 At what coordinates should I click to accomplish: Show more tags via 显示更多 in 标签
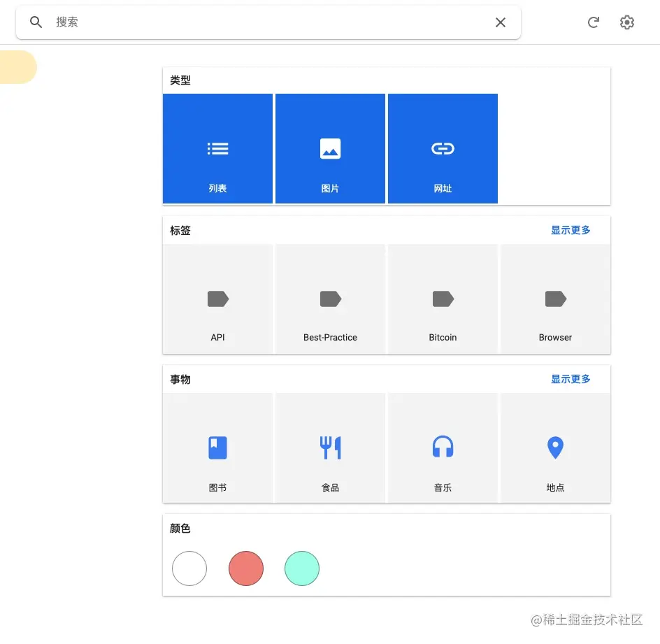pos(571,230)
